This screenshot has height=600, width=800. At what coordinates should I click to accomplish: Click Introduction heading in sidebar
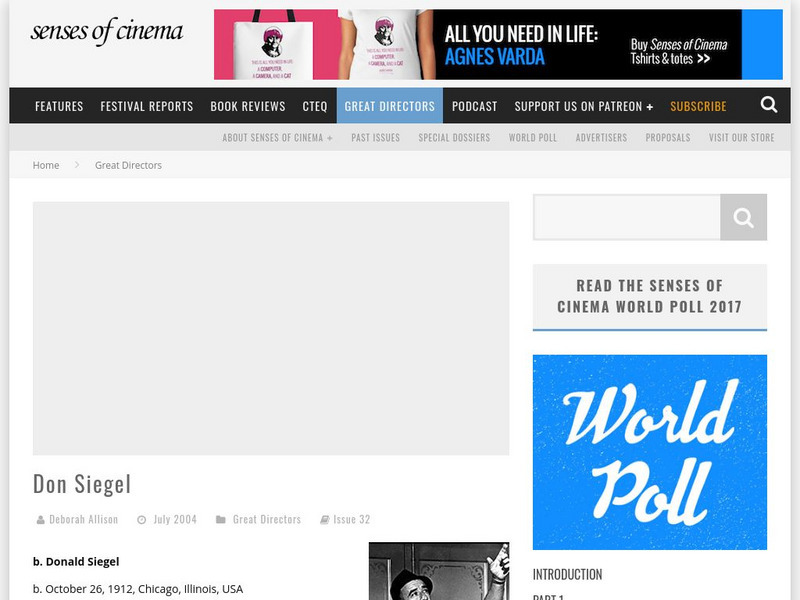(567, 575)
